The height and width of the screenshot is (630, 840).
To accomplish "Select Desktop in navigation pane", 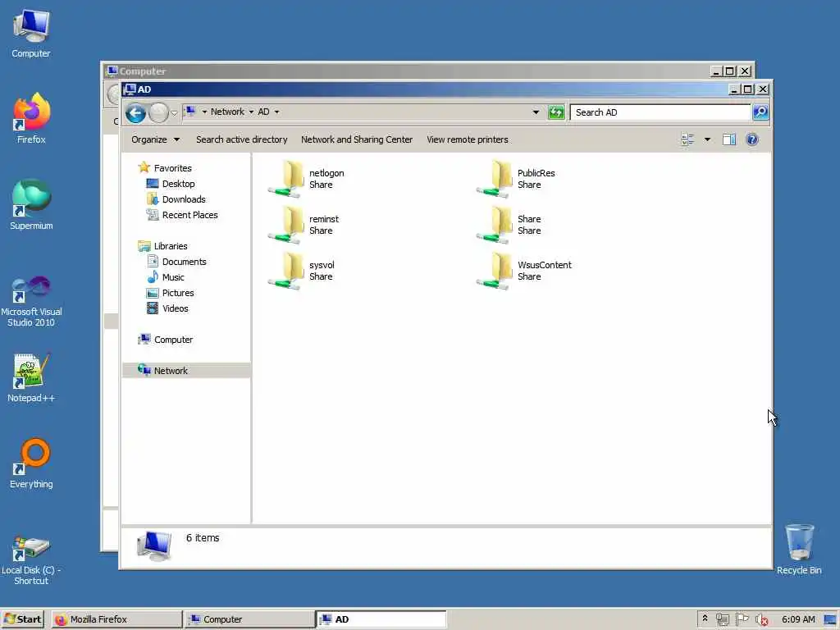I will tap(171, 184).
